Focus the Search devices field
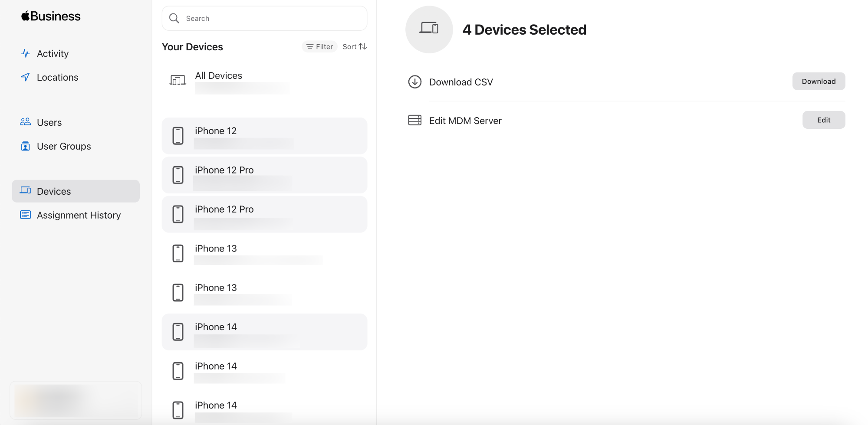 tap(264, 18)
